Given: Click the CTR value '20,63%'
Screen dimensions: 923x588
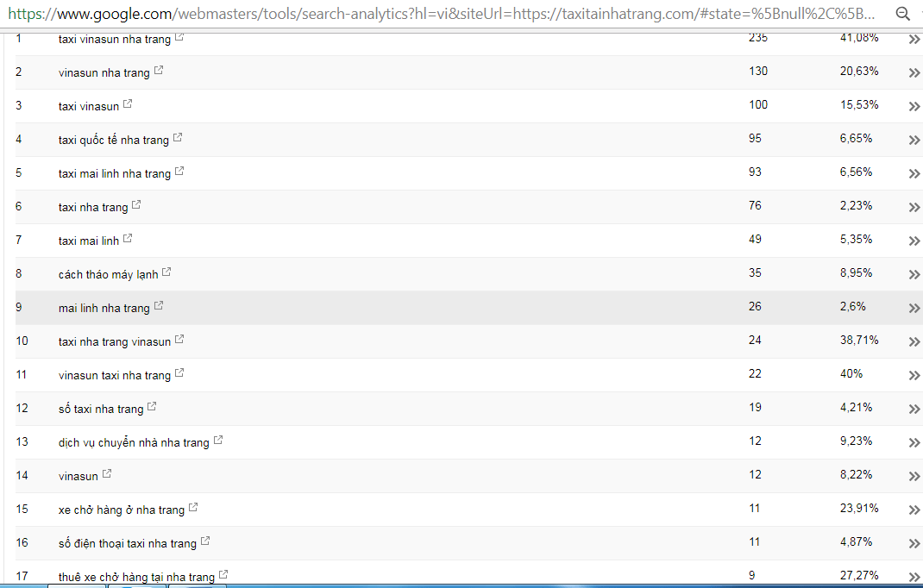Looking at the screenshot, I should [859, 72].
